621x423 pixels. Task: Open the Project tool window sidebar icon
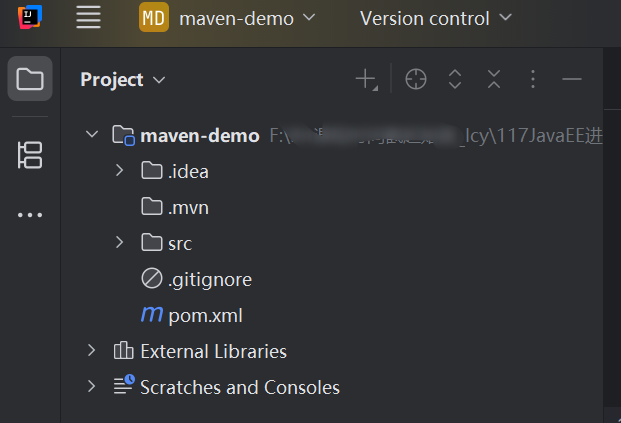[x=30, y=78]
